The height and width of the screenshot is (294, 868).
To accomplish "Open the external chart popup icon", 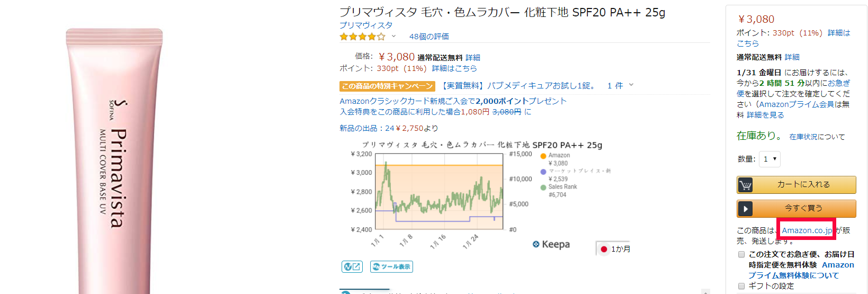I will pyautogui.click(x=352, y=266).
